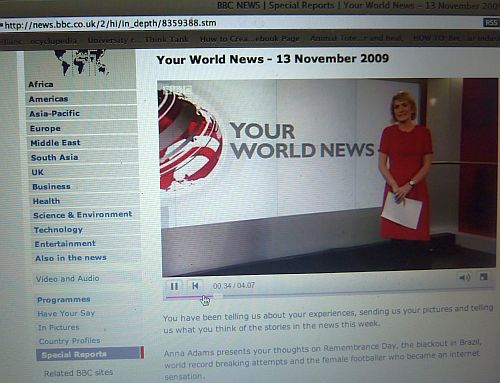
Task: Open the Health section
Action: 46,201
